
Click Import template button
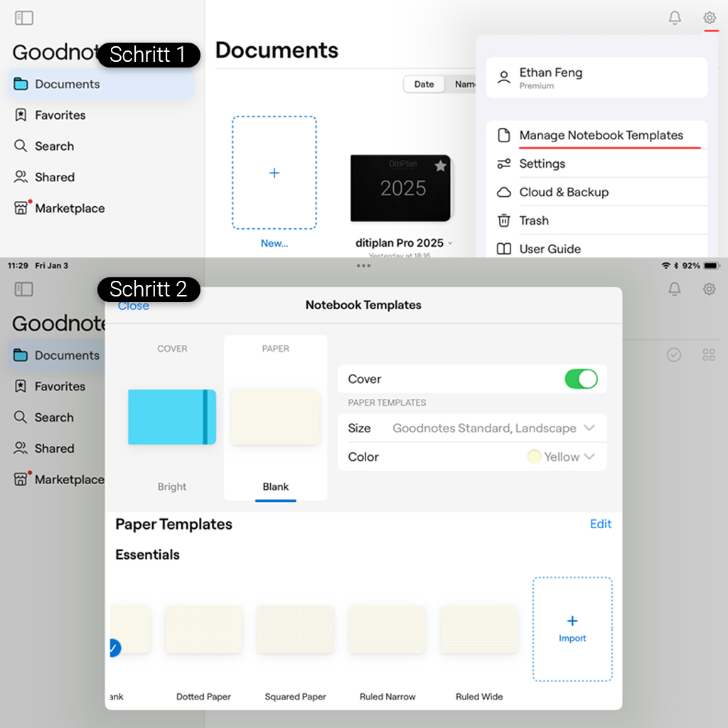[572, 630]
